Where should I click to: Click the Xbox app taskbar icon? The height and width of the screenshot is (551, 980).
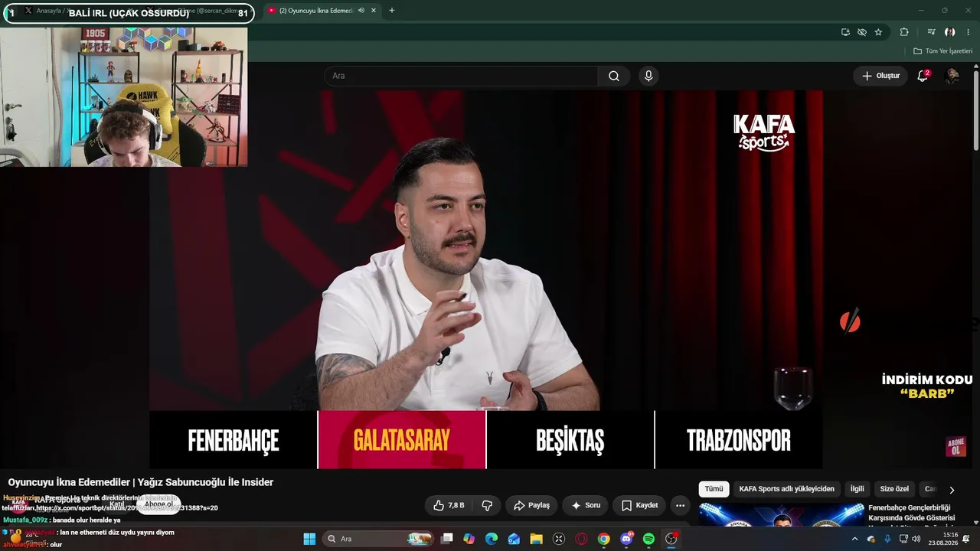click(559, 539)
